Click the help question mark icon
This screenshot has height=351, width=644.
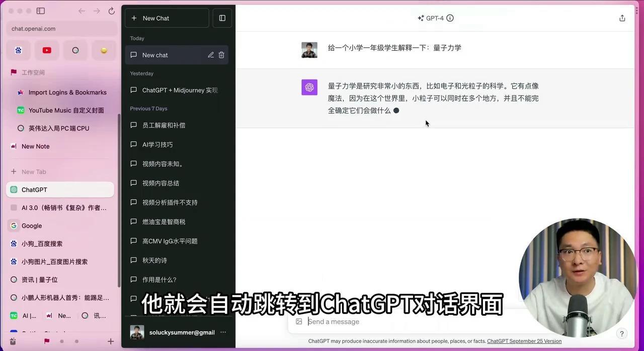tap(621, 333)
